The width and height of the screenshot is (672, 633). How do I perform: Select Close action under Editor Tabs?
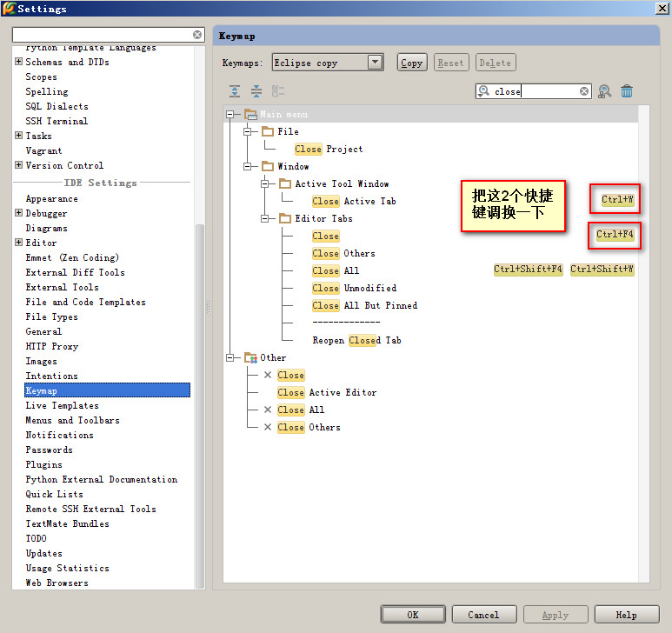(x=326, y=236)
